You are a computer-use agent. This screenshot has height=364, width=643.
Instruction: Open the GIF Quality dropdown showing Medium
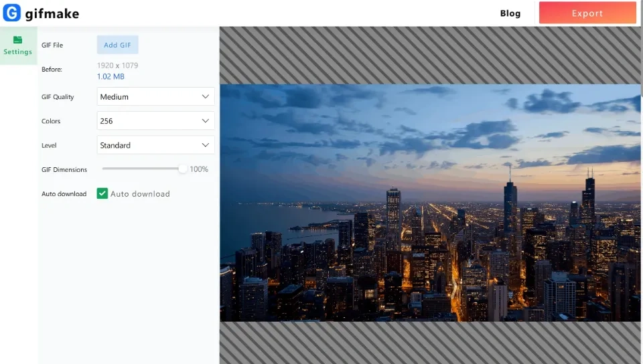point(155,97)
